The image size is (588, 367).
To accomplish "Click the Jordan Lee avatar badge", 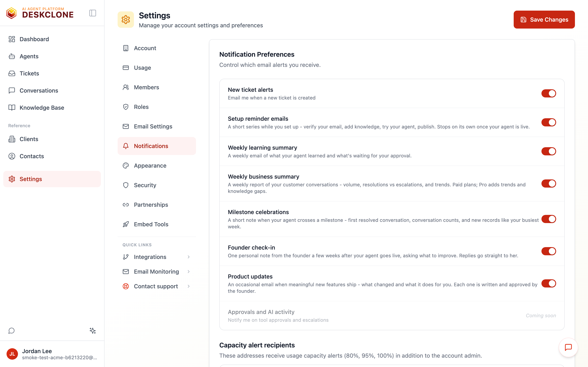I will coord(12,354).
